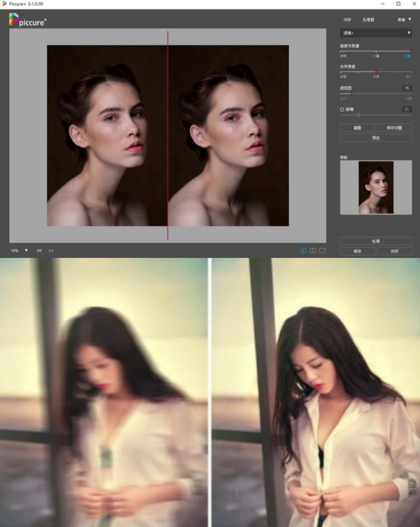The height and width of the screenshot is (527, 420).
Task: Switch to the single image view icon
Action: (322, 251)
